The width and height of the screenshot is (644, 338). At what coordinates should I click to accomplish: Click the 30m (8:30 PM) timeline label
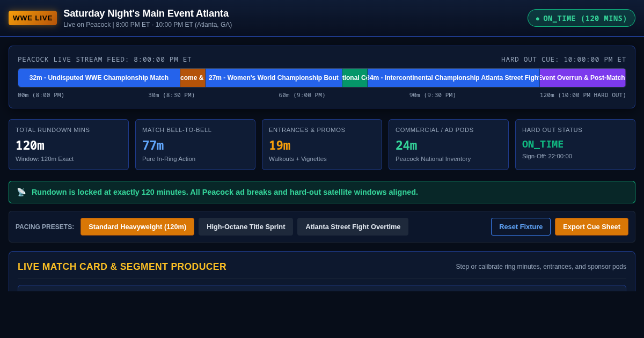pyautogui.click(x=172, y=95)
